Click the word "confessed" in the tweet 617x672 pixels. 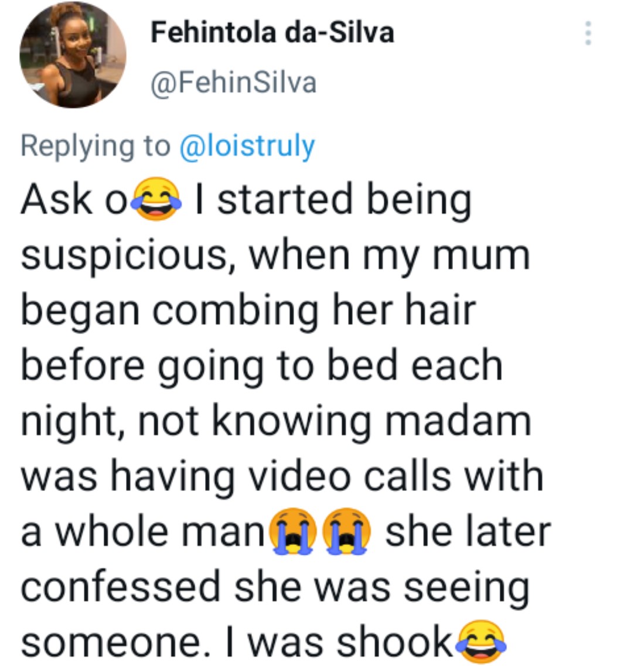(x=122, y=586)
